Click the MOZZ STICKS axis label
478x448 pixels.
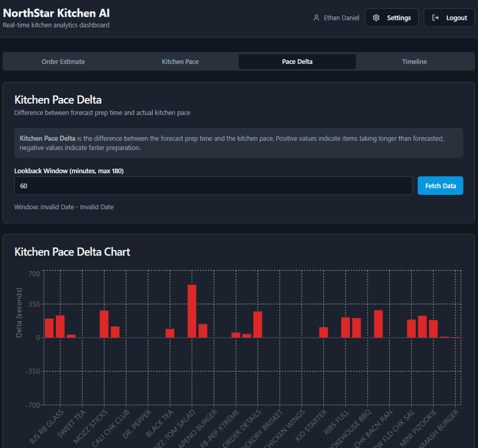click(91, 427)
